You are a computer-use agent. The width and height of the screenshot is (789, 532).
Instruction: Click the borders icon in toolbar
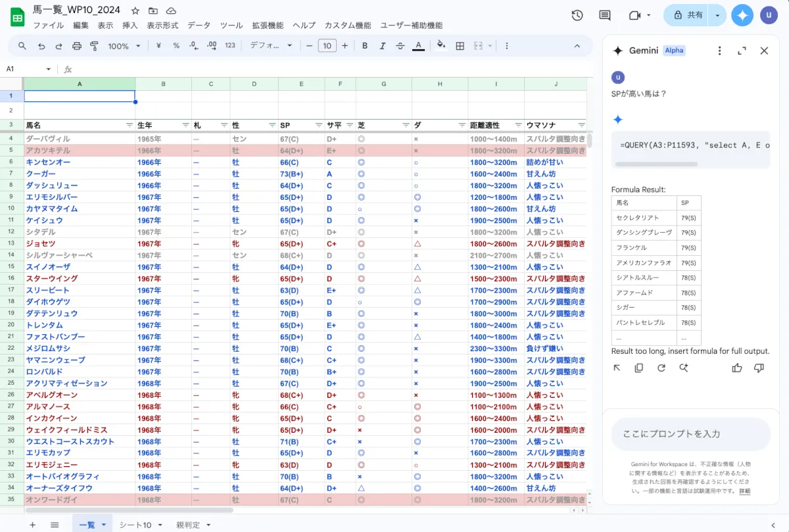pyautogui.click(x=460, y=46)
